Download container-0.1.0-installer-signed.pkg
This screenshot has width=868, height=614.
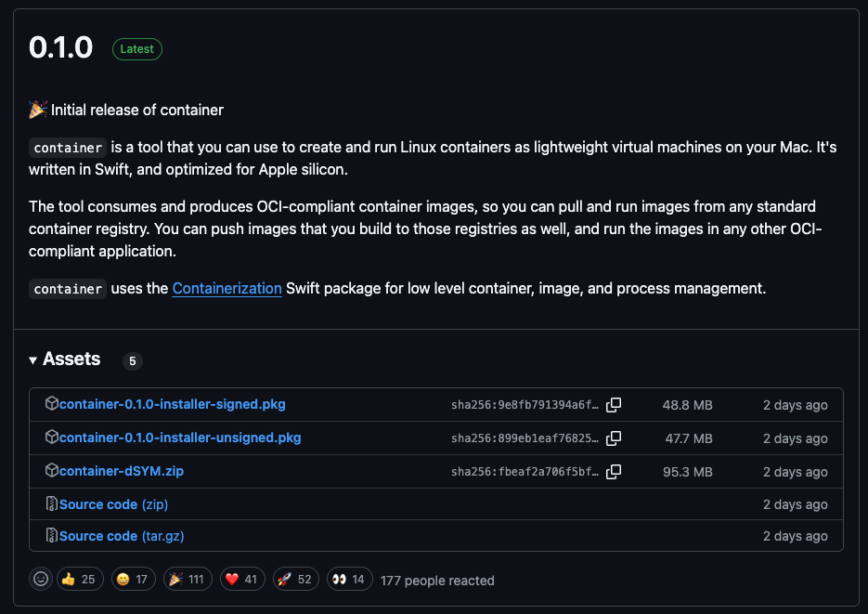[x=173, y=404]
